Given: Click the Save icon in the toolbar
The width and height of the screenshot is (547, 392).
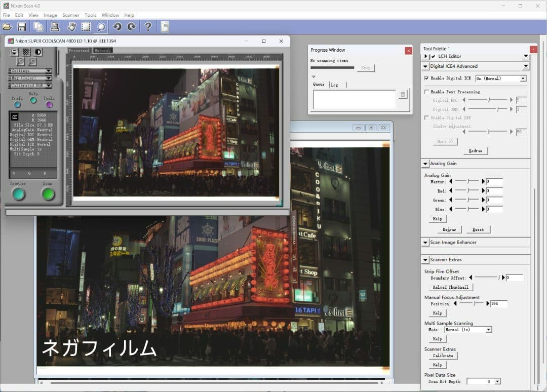Looking at the screenshot, I should coord(23,26).
